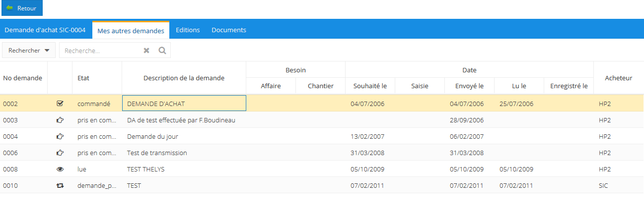Sort by No demande column header
Screen dimensions: 644x224
coord(23,78)
